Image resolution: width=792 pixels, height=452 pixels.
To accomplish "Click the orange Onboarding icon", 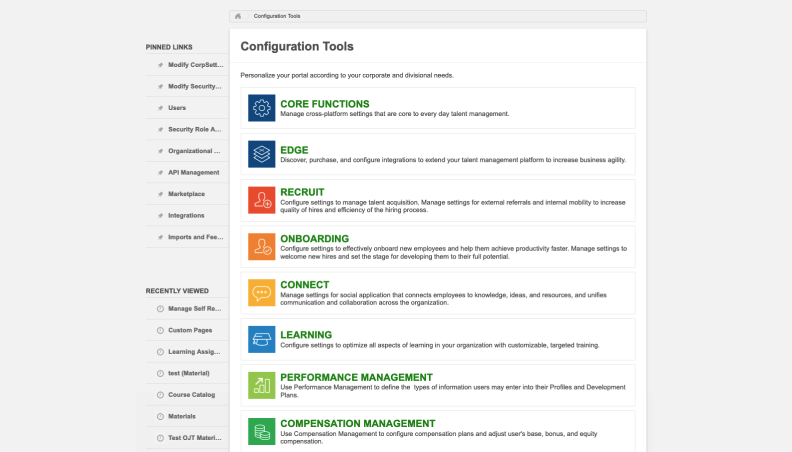I will tap(261, 247).
